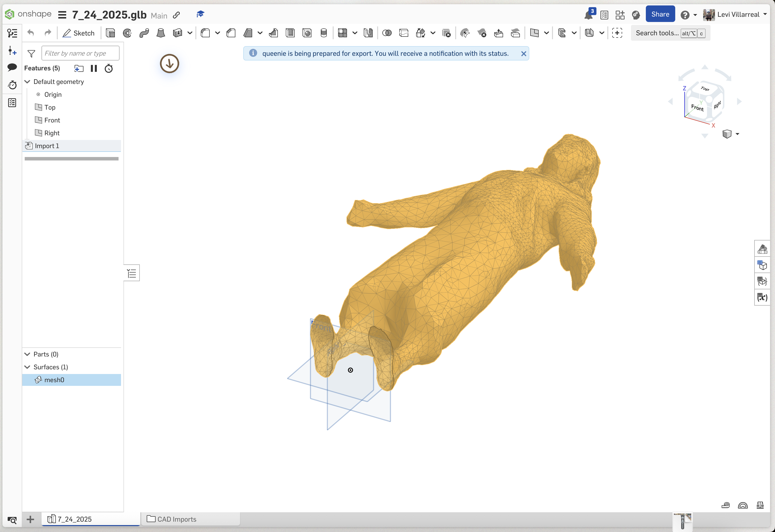Open the variable table icon on right
This screenshot has width=775, height=532.
762,297
